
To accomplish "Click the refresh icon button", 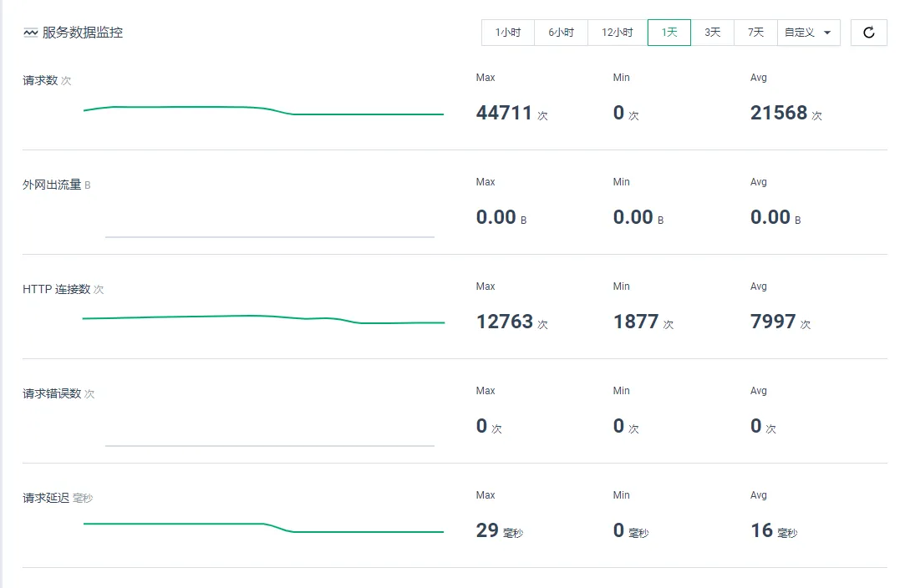I will (868, 33).
